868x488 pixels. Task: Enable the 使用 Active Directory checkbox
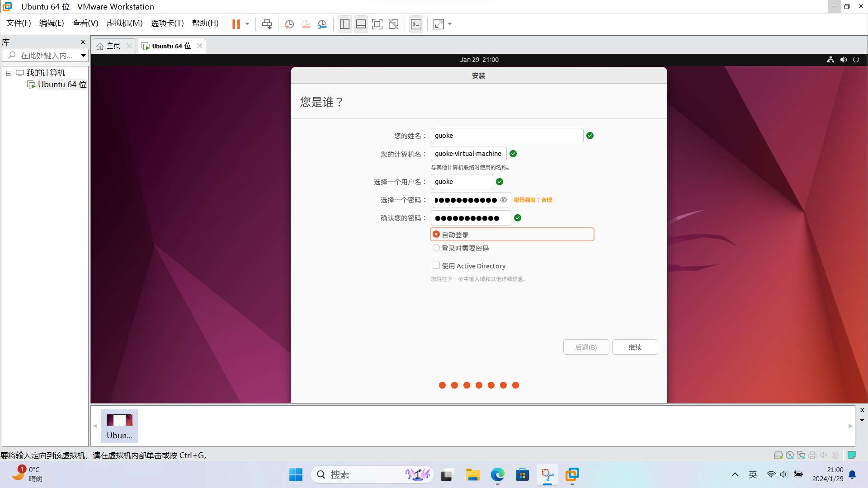coord(436,266)
